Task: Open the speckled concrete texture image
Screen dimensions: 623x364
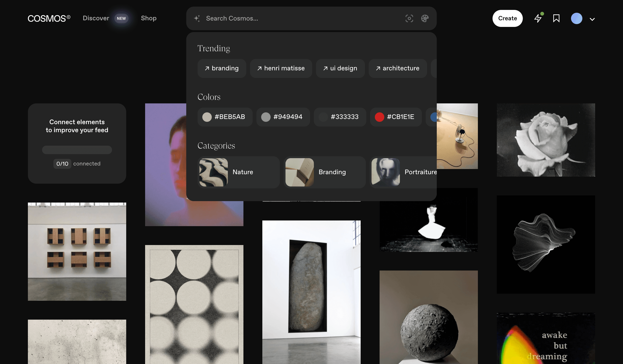Action: pos(77,342)
